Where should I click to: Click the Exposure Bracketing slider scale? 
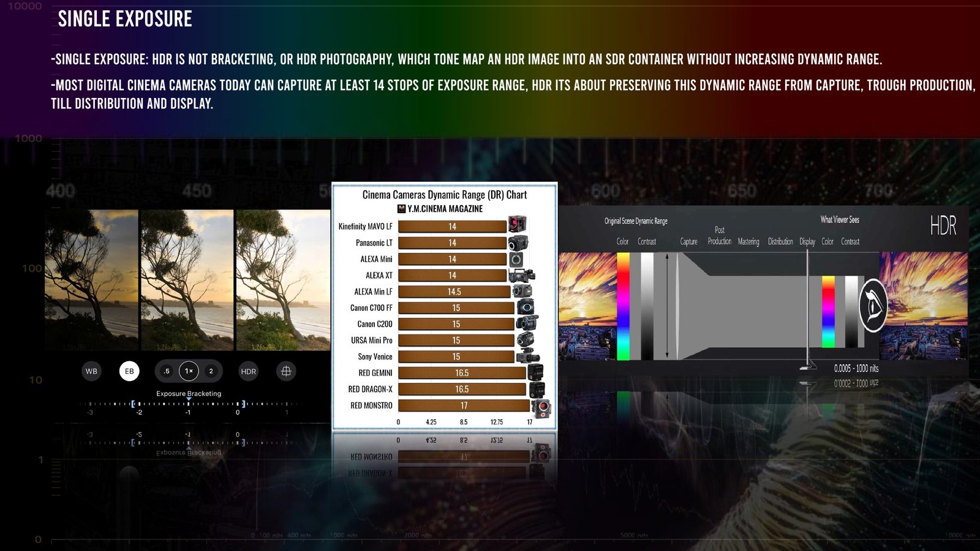pos(189,404)
